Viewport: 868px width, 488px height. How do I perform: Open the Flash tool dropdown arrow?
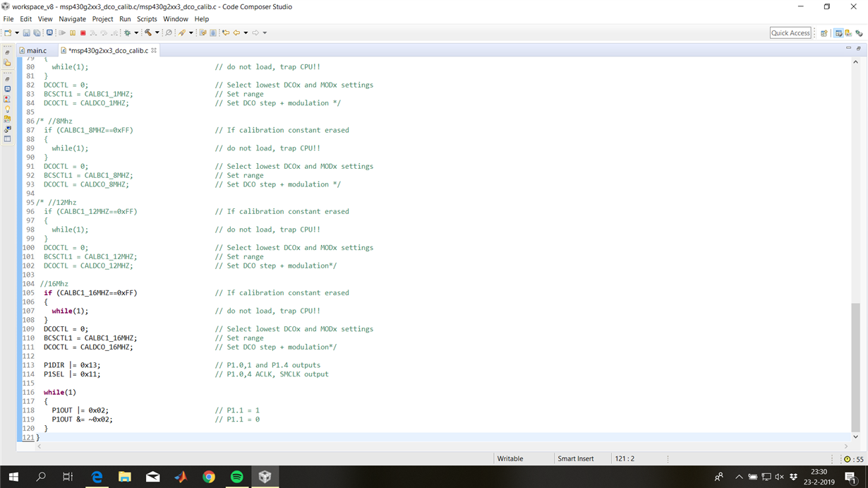click(191, 32)
